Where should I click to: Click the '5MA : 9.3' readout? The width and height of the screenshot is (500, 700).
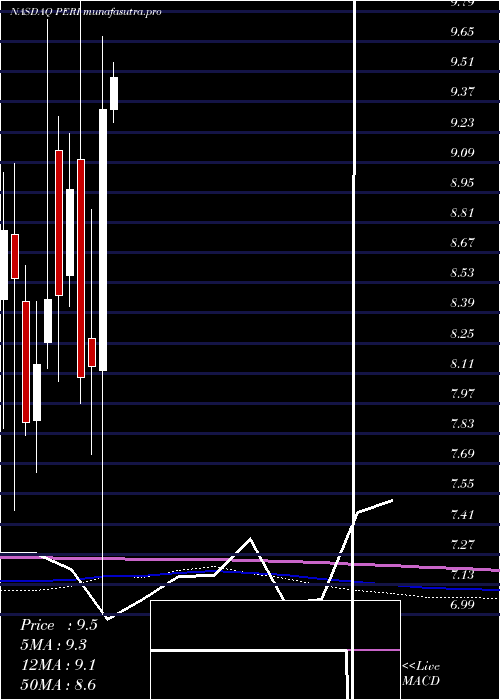click(54, 645)
